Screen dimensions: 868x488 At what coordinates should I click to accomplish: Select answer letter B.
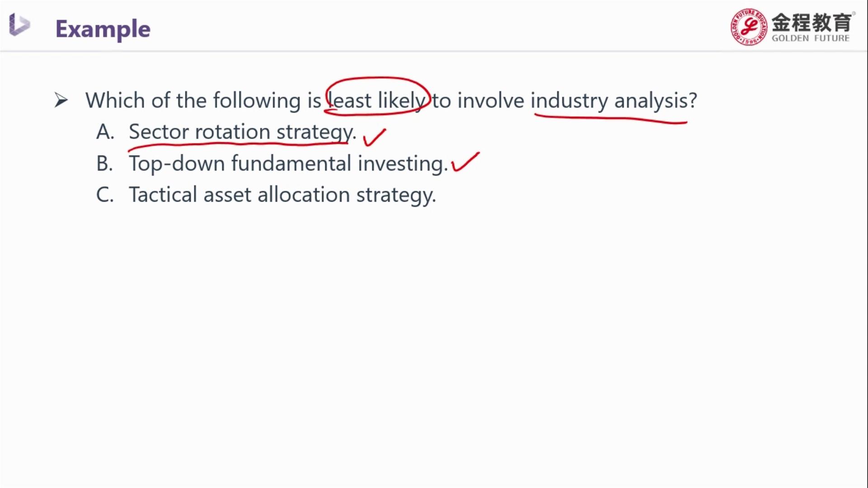105,164
